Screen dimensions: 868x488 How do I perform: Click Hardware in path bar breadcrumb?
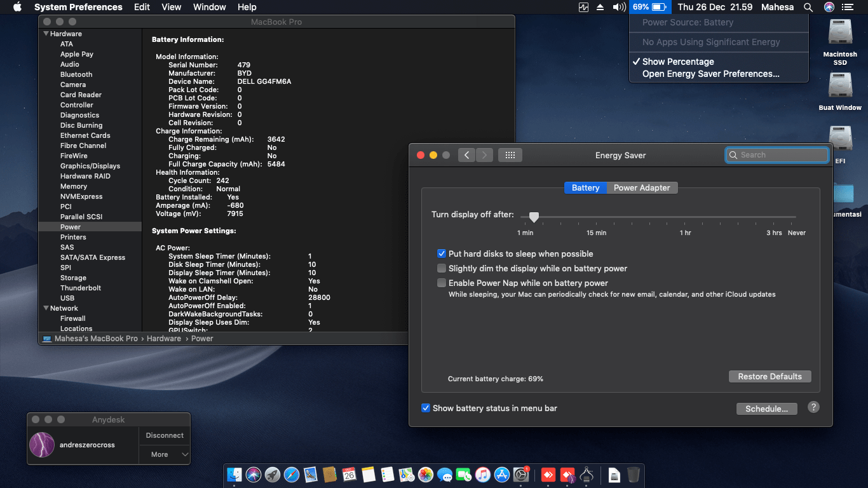(x=164, y=339)
